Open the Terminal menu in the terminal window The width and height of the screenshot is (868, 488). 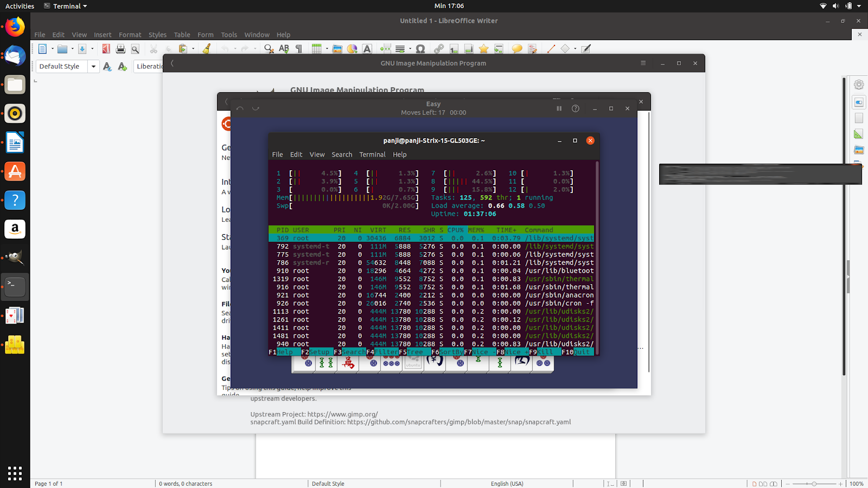[372, 155]
